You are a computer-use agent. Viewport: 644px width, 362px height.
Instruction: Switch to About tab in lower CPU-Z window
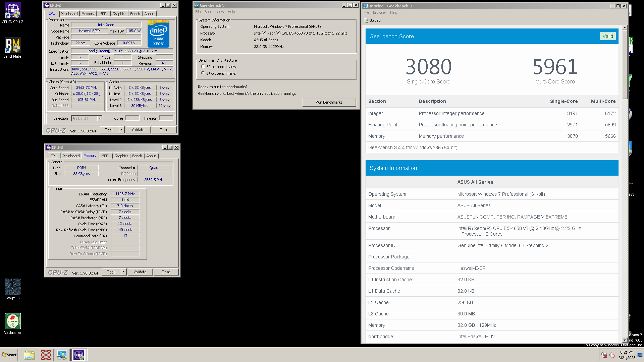151,156
